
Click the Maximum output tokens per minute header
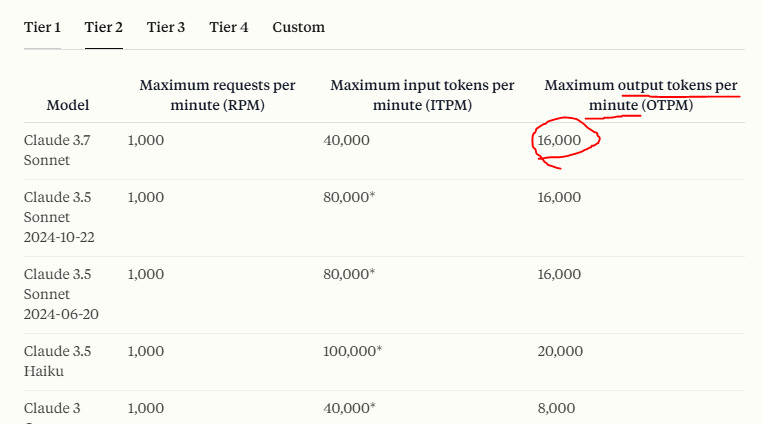tap(641, 95)
